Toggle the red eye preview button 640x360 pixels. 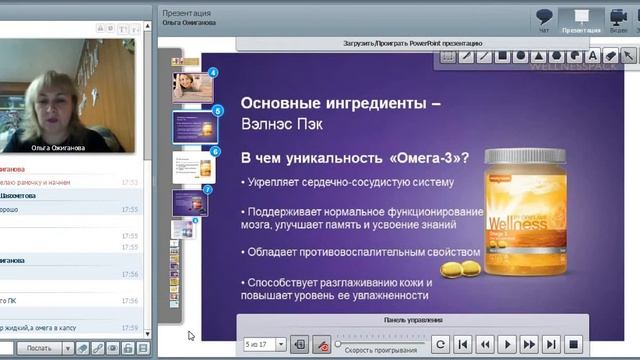tap(322, 345)
